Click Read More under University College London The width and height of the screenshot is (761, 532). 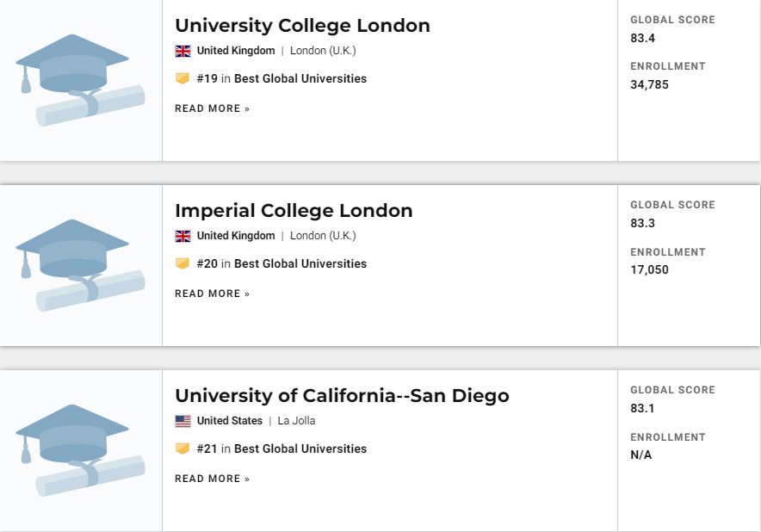(212, 108)
